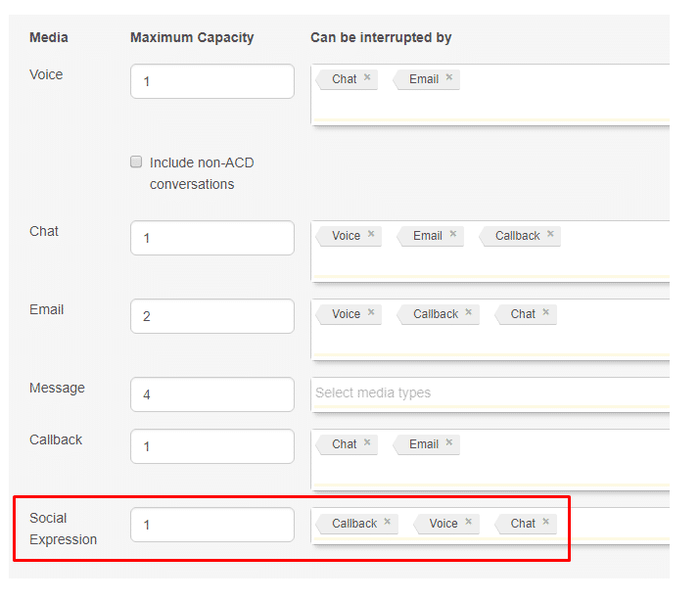Click Social Expression maximum capacity field
This screenshot has height=600, width=700.
tap(211, 525)
